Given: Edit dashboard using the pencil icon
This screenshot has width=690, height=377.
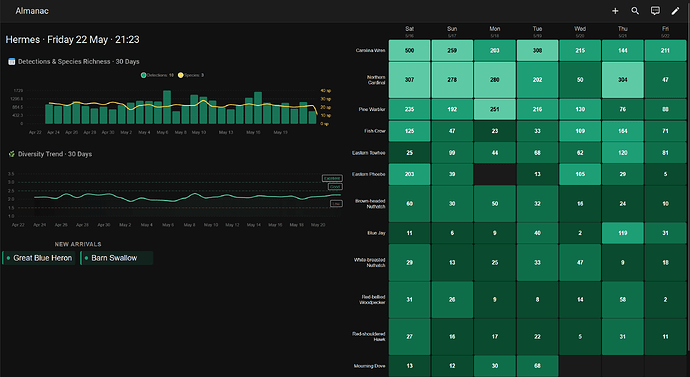Looking at the screenshot, I should coord(675,11).
